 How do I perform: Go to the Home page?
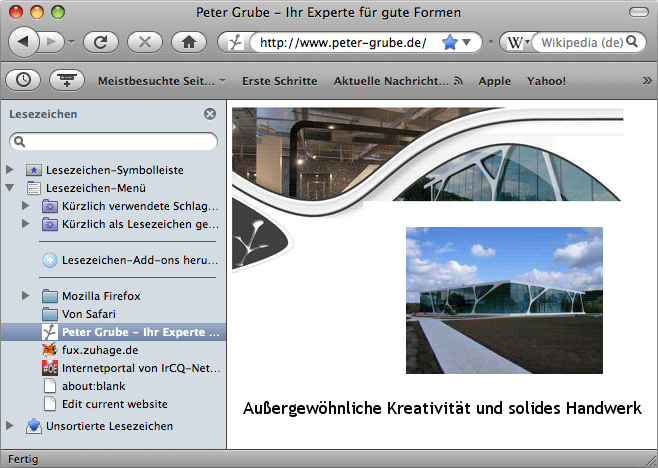tap(189, 42)
